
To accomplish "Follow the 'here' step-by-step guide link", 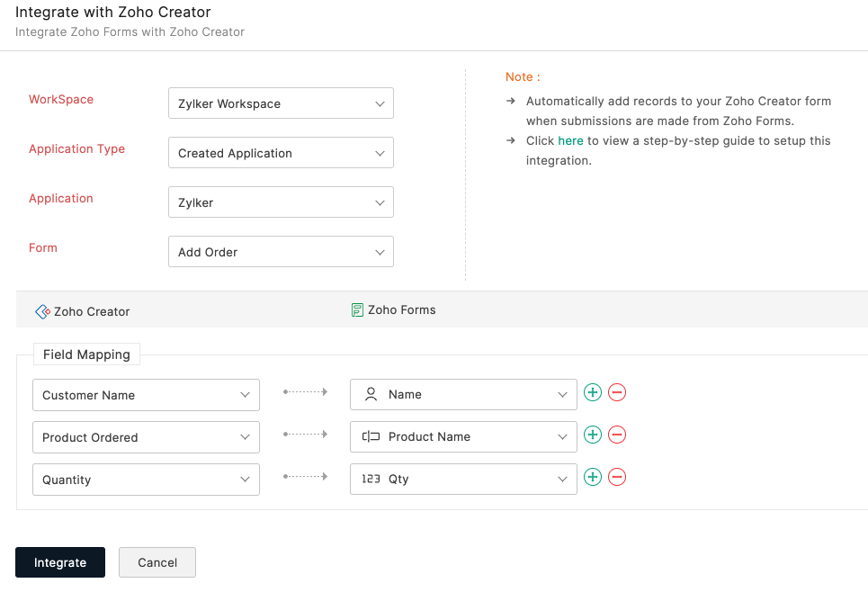I will click(570, 140).
